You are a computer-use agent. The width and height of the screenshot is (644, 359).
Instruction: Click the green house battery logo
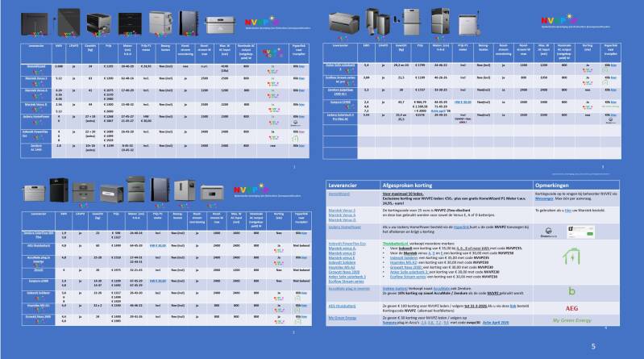point(571,257)
